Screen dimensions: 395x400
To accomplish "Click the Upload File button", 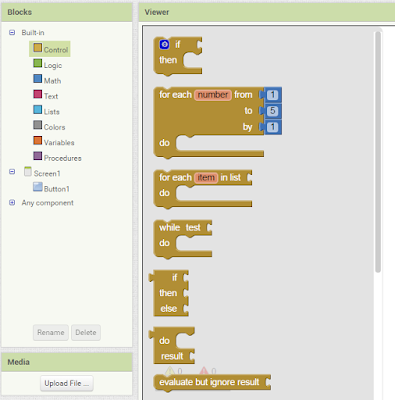I will [67, 383].
